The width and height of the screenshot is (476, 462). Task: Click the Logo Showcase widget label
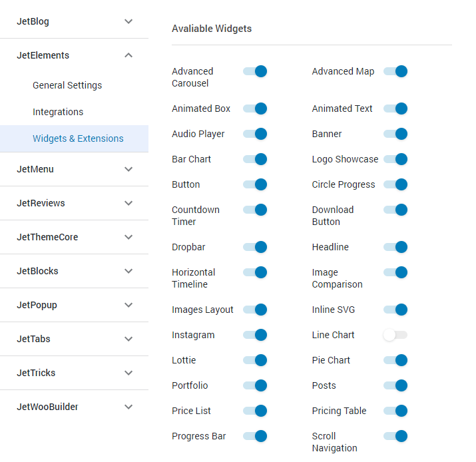coord(345,159)
